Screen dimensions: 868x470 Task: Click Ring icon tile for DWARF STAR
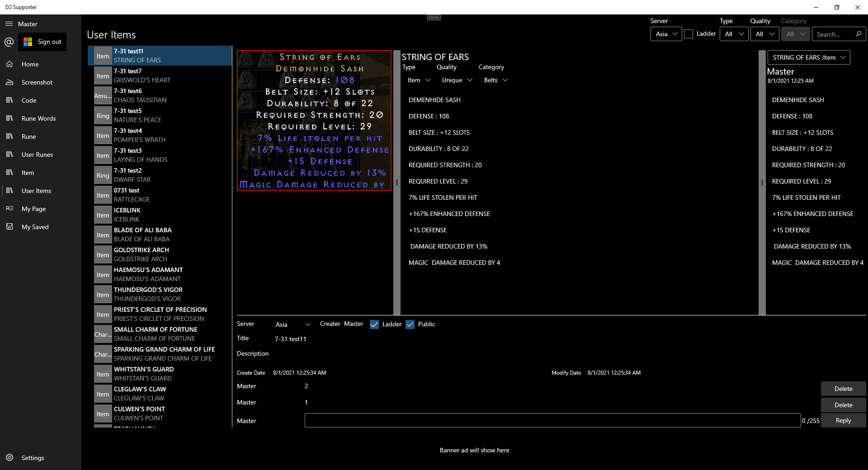point(103,175)
